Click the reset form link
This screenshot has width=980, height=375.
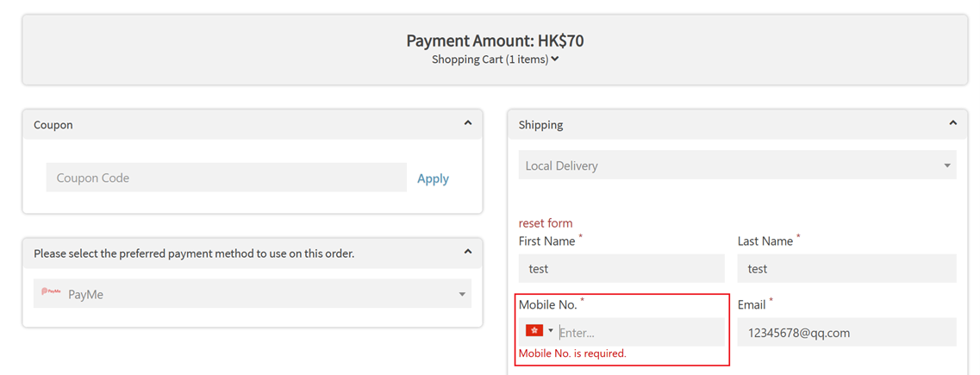[x=546, y=223]
